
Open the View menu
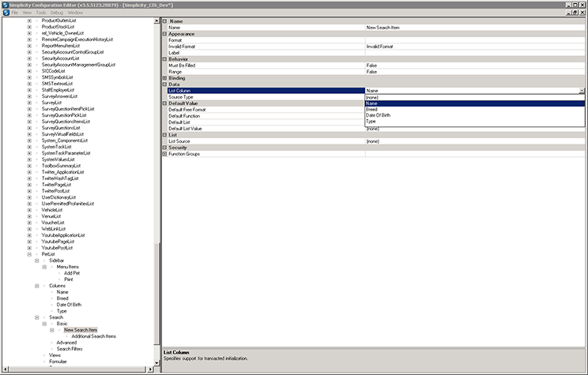click(x=27, y=13)
